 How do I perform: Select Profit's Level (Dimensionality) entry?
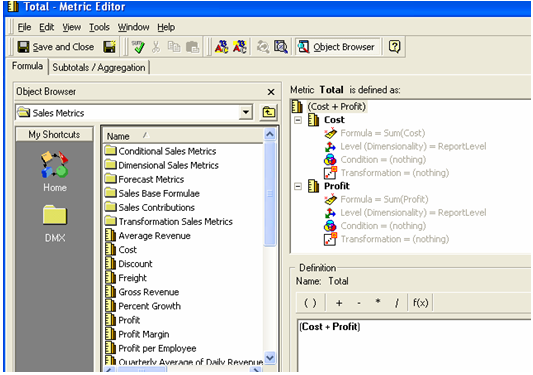click(x=413, y=213)
